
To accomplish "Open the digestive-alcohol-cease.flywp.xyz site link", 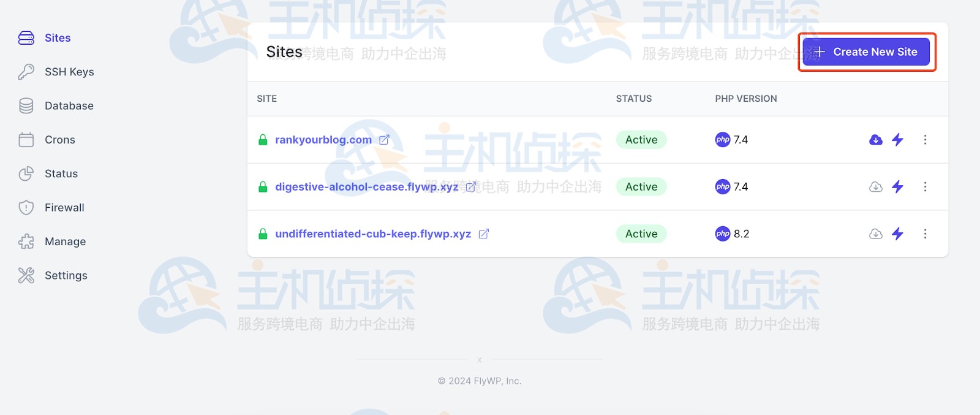I will (367, 187).
